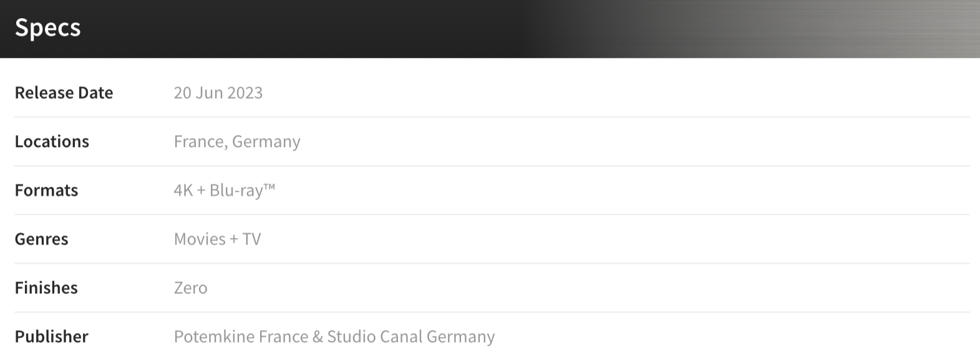980x362 pixels.
Task: Open the France, Germany locations value
Action: [237, 142]
